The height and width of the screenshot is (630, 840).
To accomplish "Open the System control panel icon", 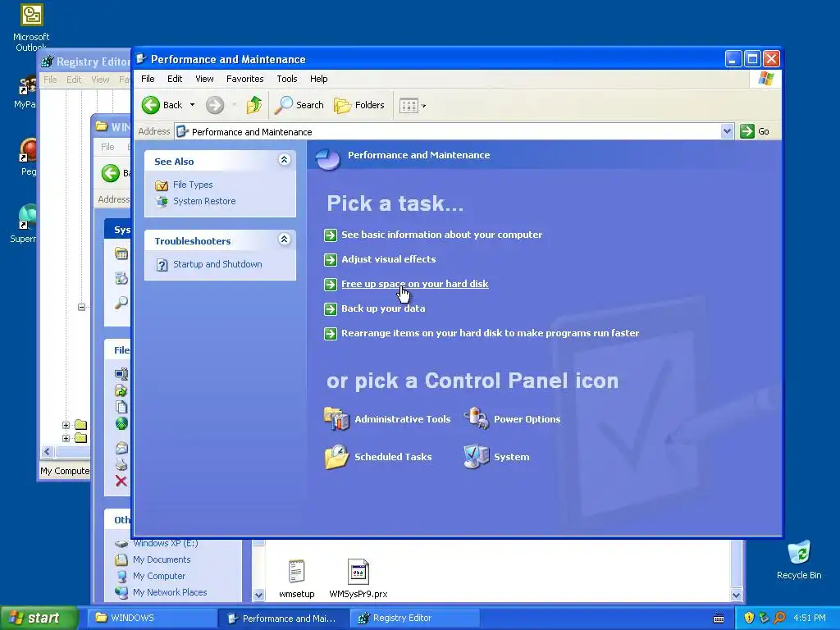I will click(477, 456).
